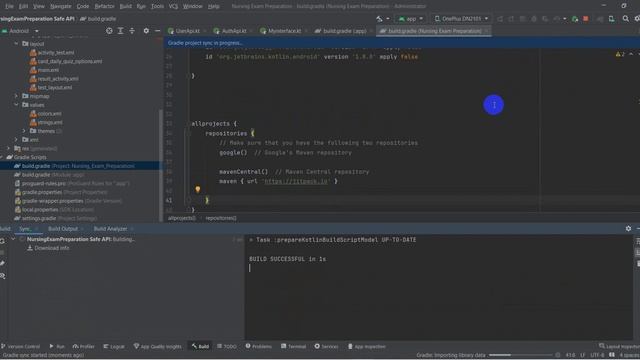Click the pin tab icon in Build panel
The image size is (640, 360).
2,264
